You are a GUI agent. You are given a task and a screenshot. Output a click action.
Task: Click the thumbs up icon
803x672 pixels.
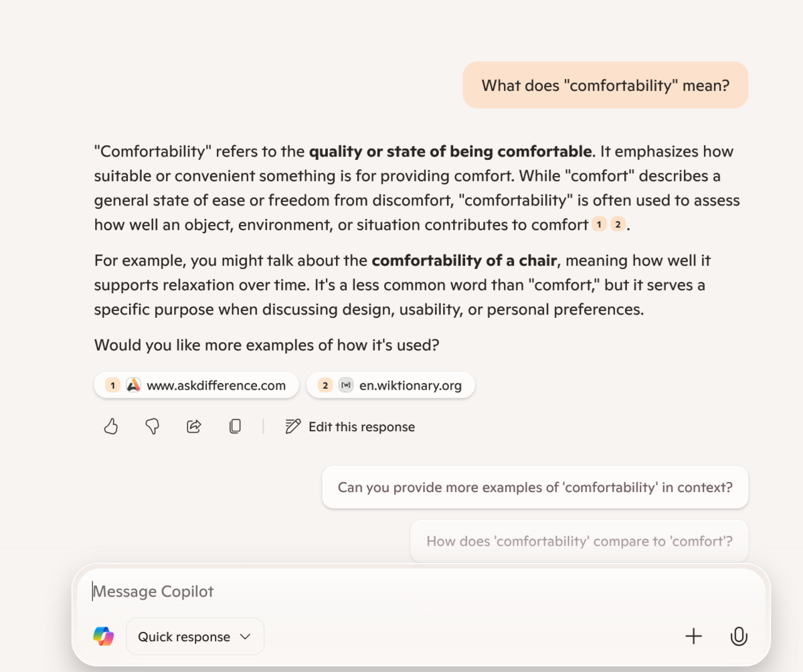[x=111, y=426]
